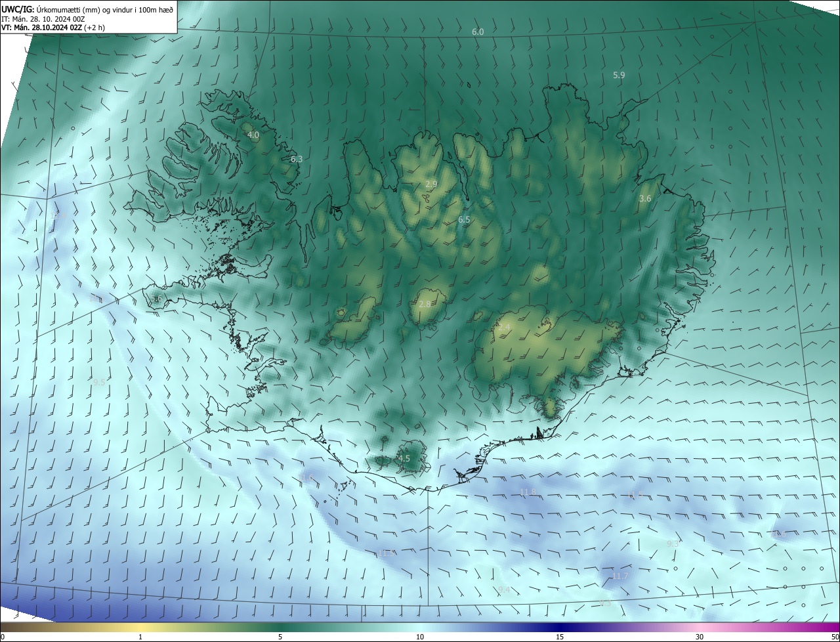This screenshot has width=840, height=642.
Task: Select the 5.9 value in the northeast sea
Action: [619, 75]
